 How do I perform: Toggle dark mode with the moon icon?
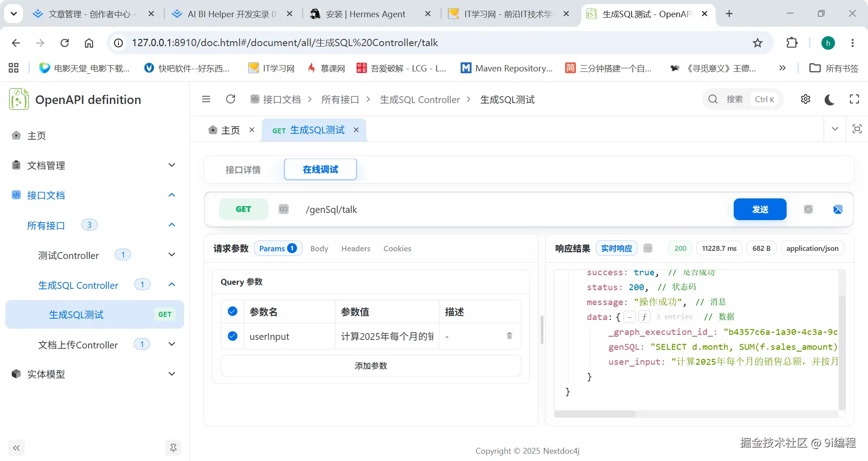click(x=830, y=99)
